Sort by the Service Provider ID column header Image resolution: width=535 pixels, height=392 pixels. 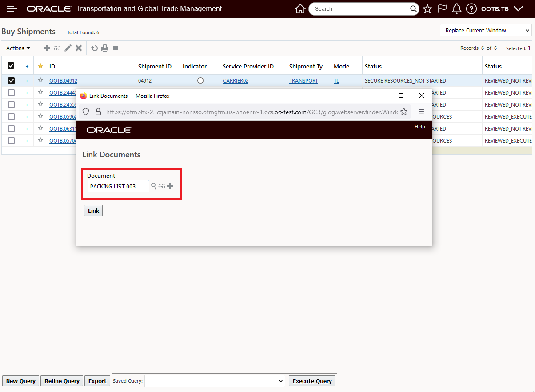248,66
